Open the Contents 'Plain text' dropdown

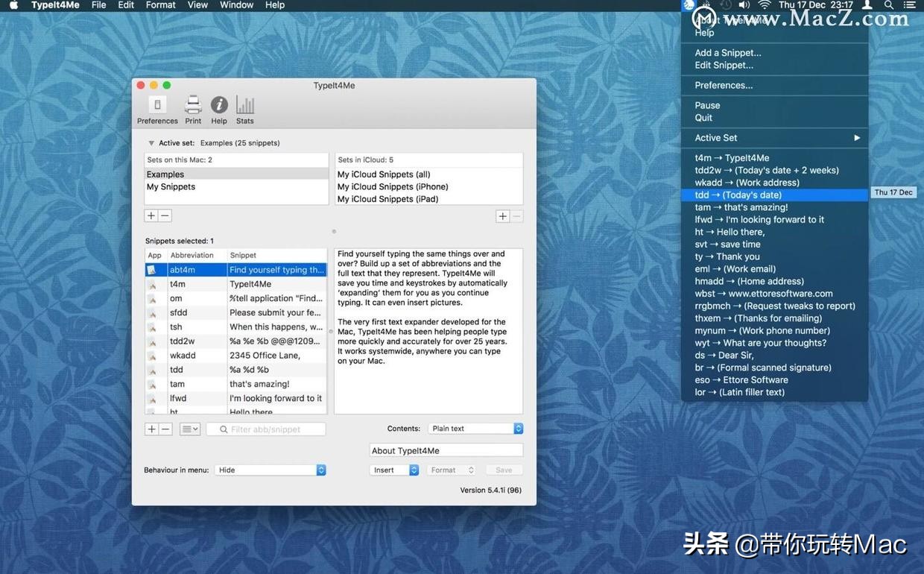(x=475, y=428)
